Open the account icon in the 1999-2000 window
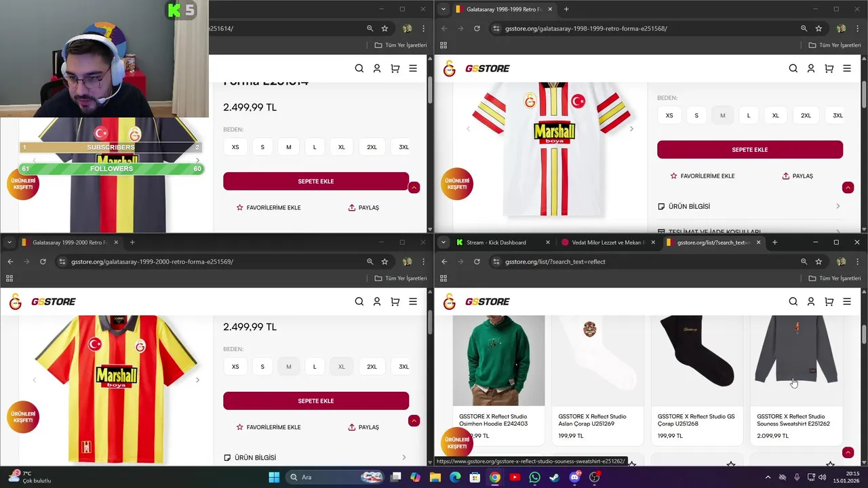Screen dimensions: 868x488 [x=377, y=302]
